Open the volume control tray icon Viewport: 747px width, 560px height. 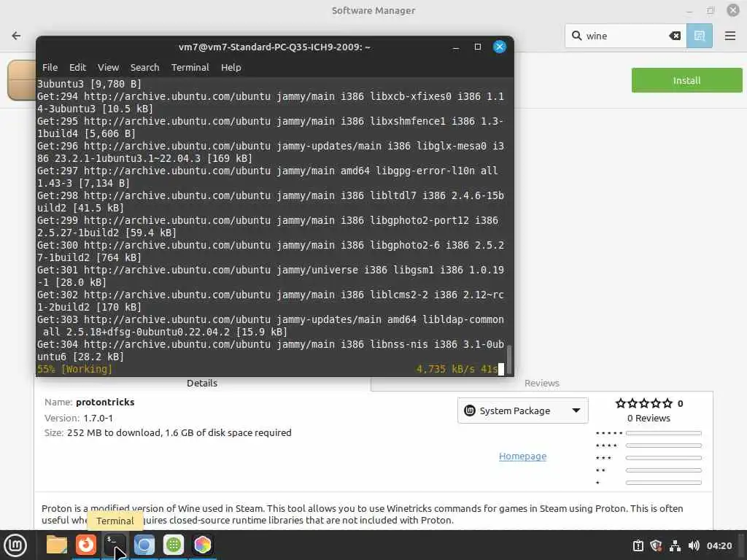pos(694,545)
